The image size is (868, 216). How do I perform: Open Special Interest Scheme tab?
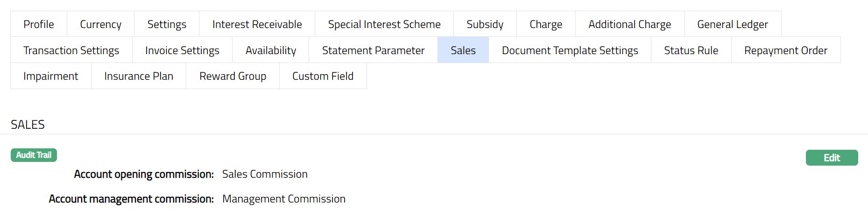coord(384,24)
